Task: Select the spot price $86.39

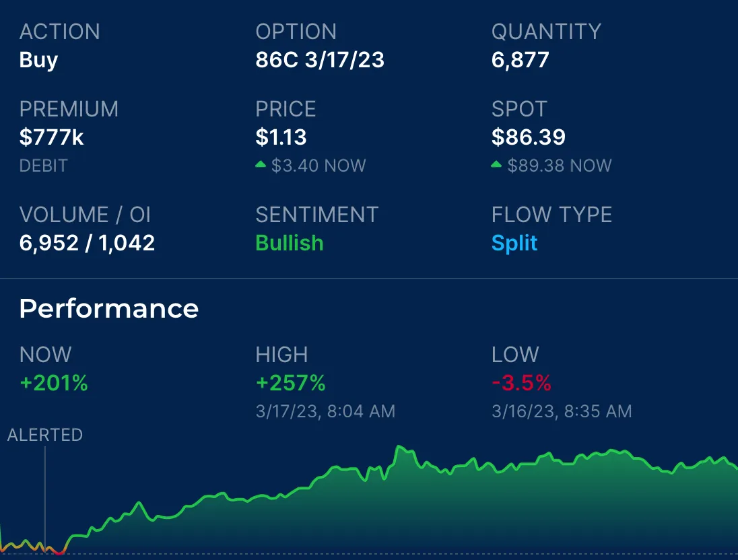Action: (x=528, y=137)
